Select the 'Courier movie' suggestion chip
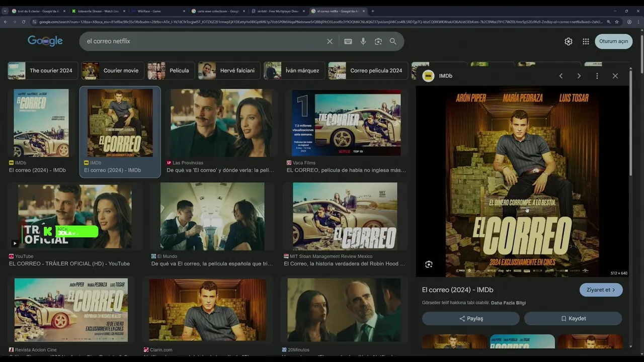The image size is (644, 362). [x=113, y=70]
